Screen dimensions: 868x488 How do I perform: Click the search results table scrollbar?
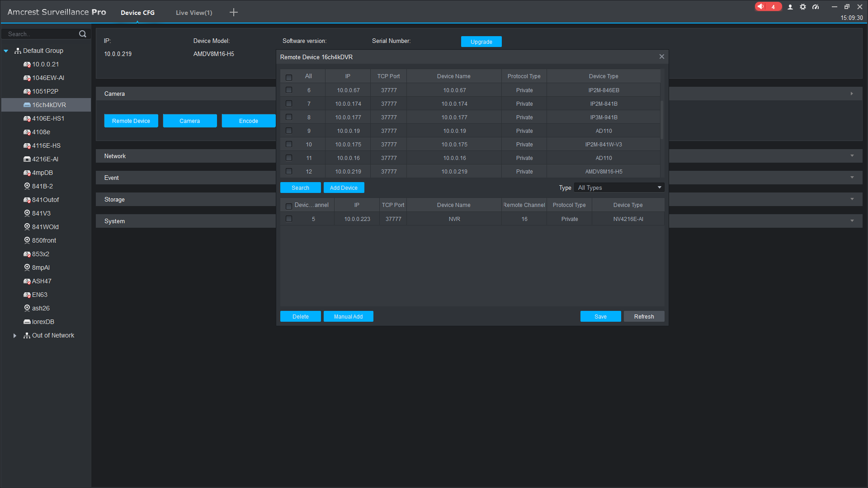(662, 120)
